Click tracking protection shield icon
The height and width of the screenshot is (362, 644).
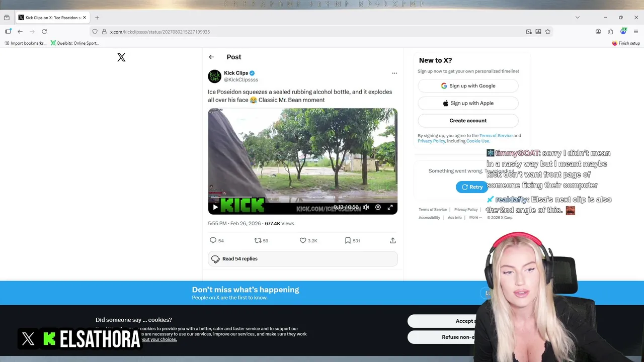95,32
